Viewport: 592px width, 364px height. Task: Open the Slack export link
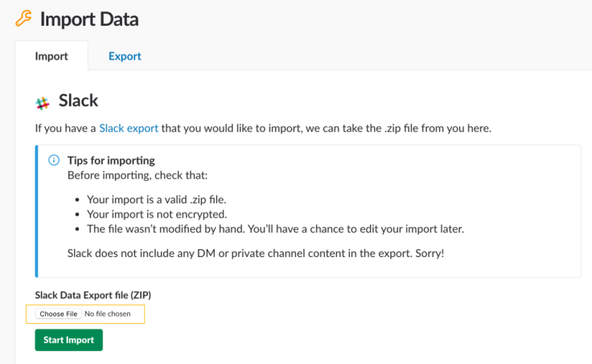129,128
